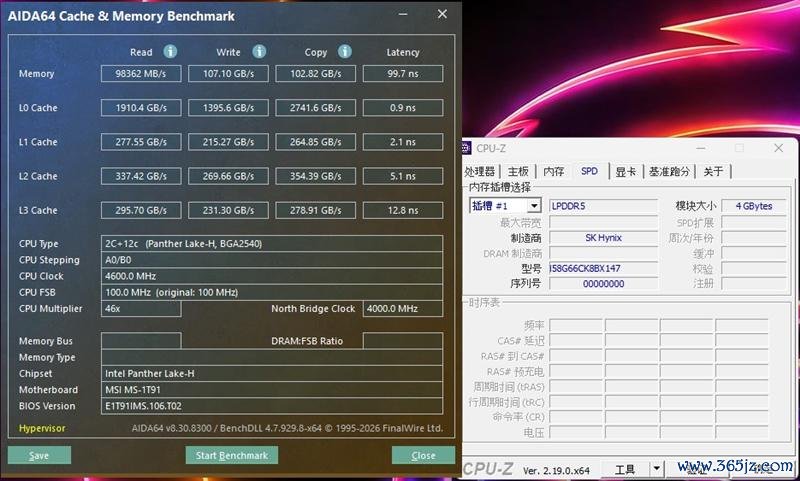Close the AIDA64 window with X

442,14
